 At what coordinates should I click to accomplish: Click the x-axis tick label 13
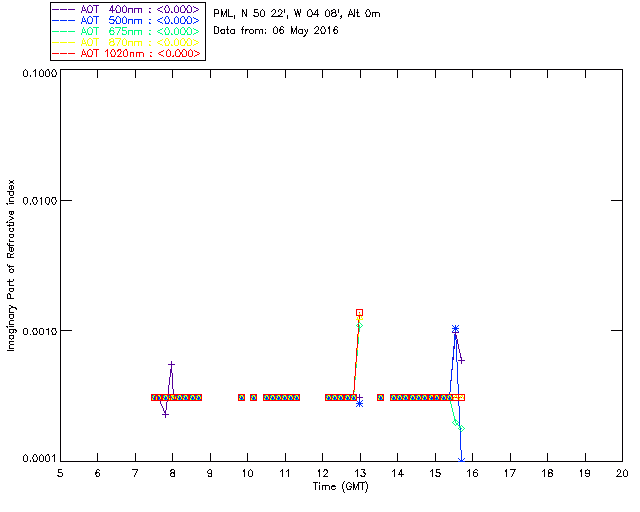(x=360, y=473)
